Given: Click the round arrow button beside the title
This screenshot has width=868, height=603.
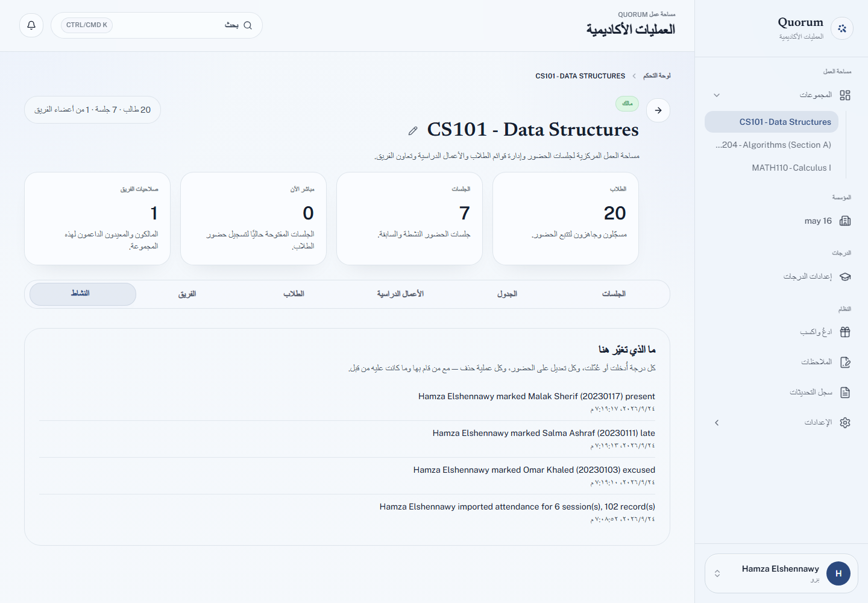Looking at the screenshot, I should [x=658, y=110].
